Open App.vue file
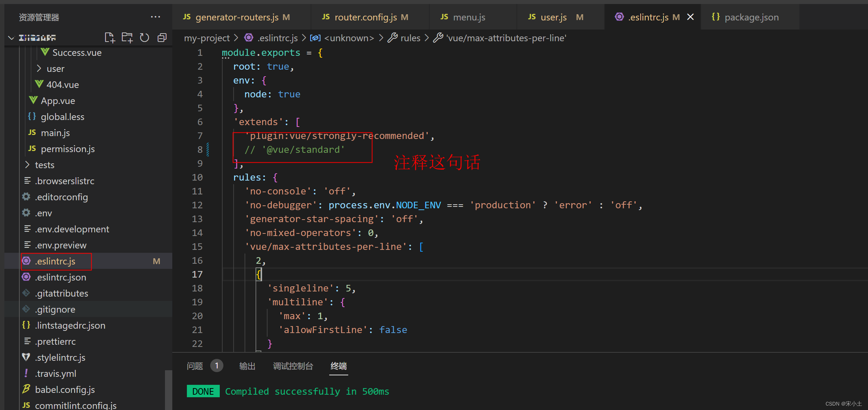This screenshot has width=868, height=410. (x=58, y=101)
